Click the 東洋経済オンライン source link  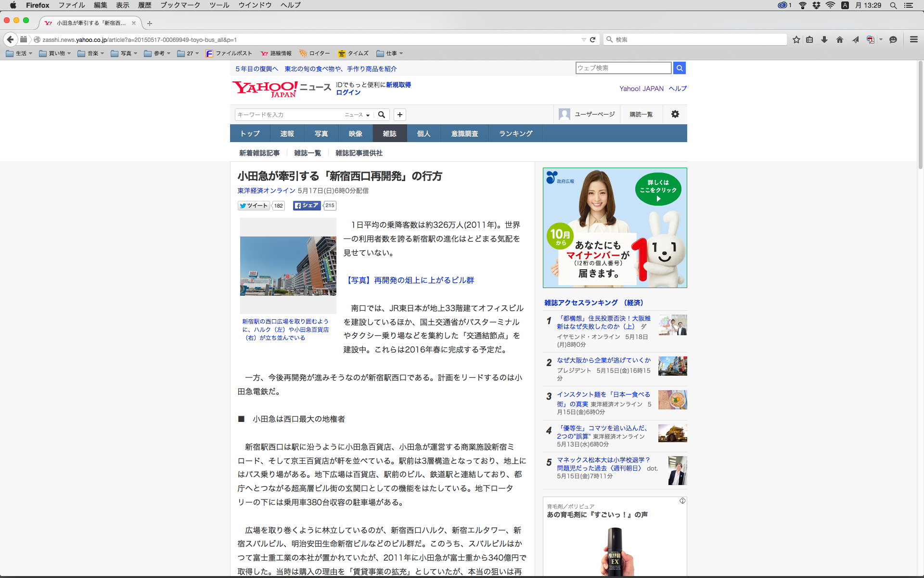pyautogui.click(x=266, y=191)
